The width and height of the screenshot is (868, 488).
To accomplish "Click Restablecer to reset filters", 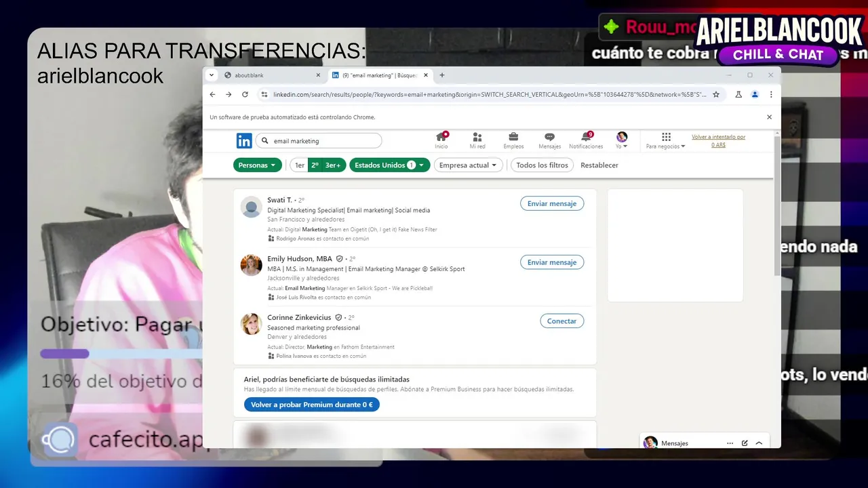I will (599, 165).
